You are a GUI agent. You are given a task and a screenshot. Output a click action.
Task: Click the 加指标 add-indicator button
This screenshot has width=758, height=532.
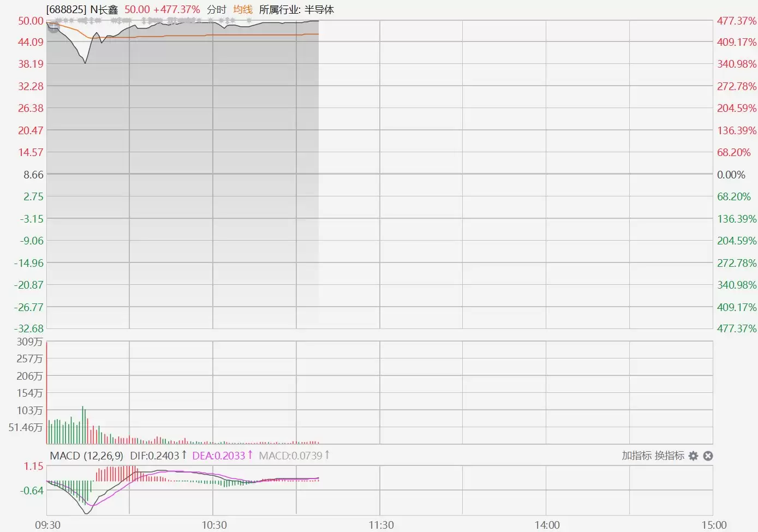coord(637,456)
